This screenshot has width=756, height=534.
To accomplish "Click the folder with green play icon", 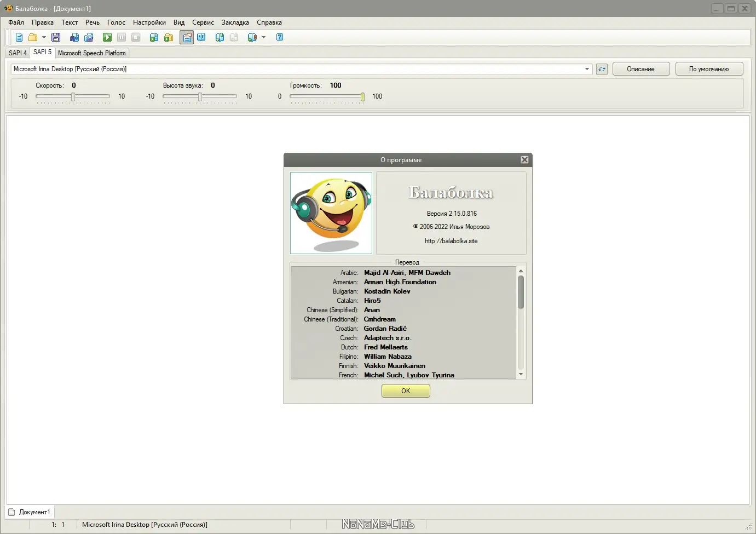I will tap(169, 37).
